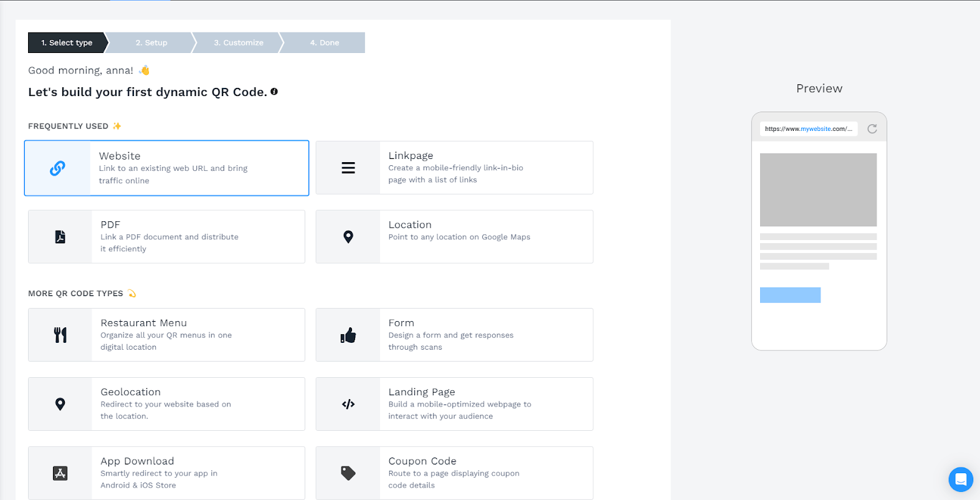The height and width of the screenshot is (500, 980).
Task: Click the Location map pin icon
Action: [348, 237]
